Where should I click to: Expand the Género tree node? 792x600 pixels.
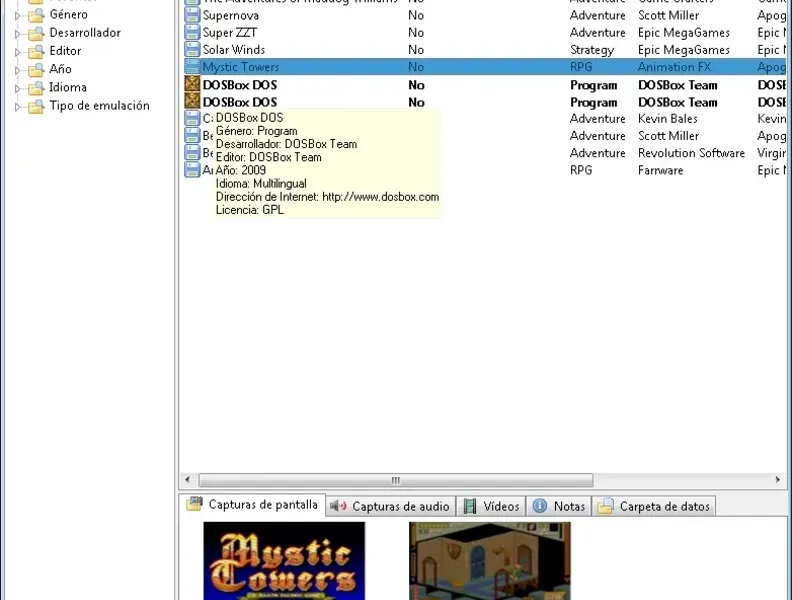[x=17, y=16]
